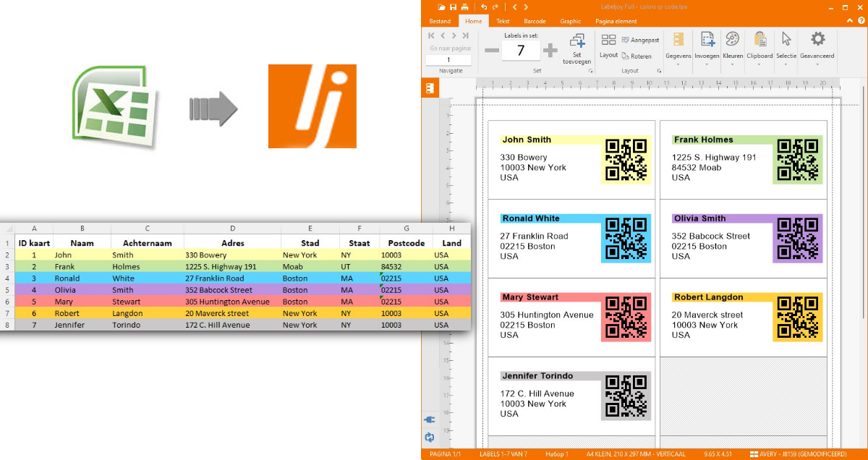
Task: Go to the previous page in Navigatie
Action: coord(443,35)
